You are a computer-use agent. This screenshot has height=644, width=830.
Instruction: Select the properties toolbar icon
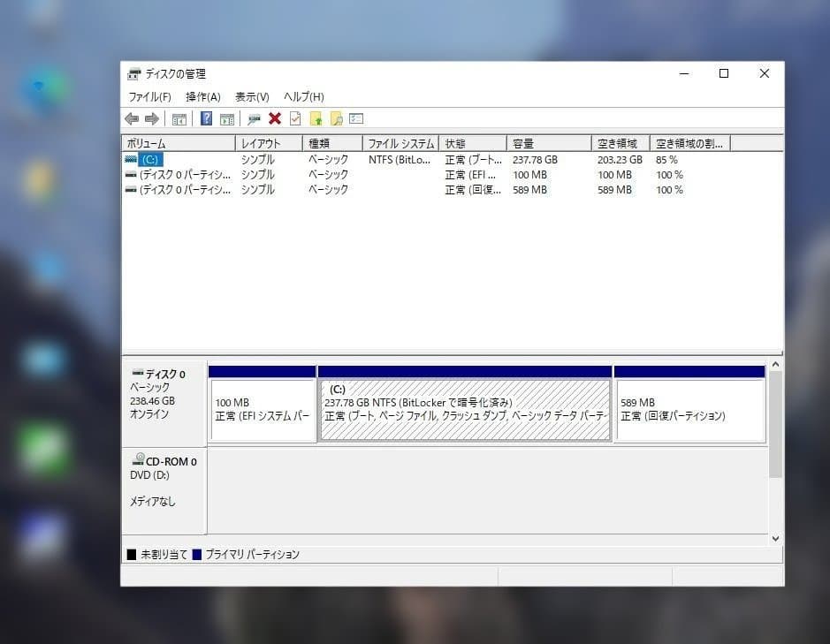click(x=255, y=118)
